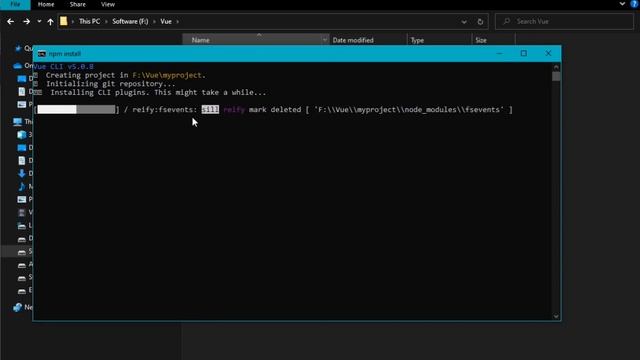The width and height of the screenshot is (640, 360).
Task: Sort files by Size column
Action: pos(493,40)
